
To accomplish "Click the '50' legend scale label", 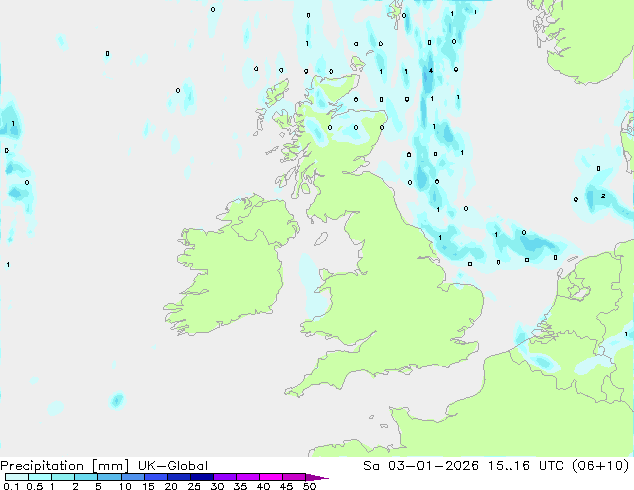I will pos(309,486).
